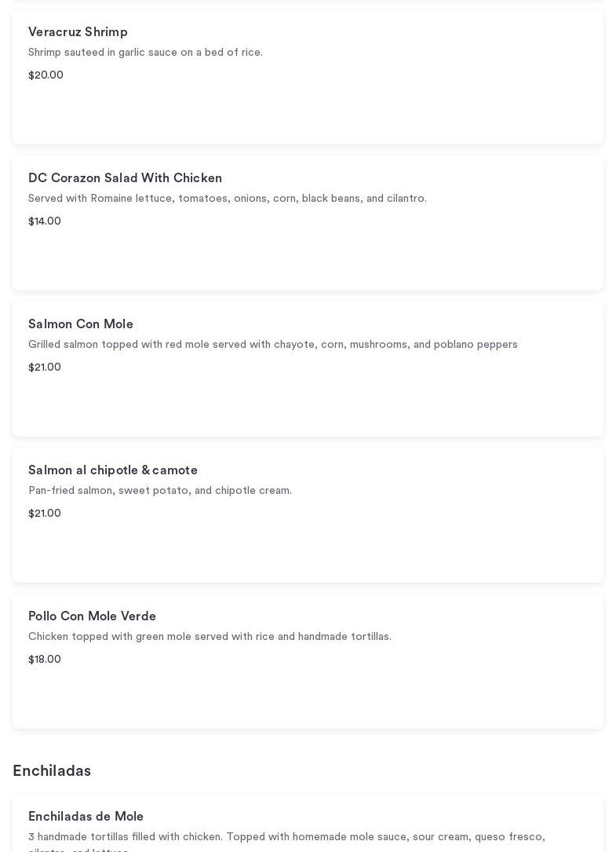
Task: Click the $14.00 price on the salad
Action: pos(45,221)
